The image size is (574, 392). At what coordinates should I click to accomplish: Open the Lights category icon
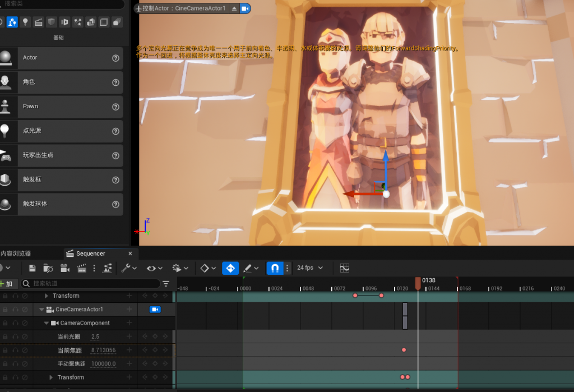pyautogui.click(x=25, y=22)
